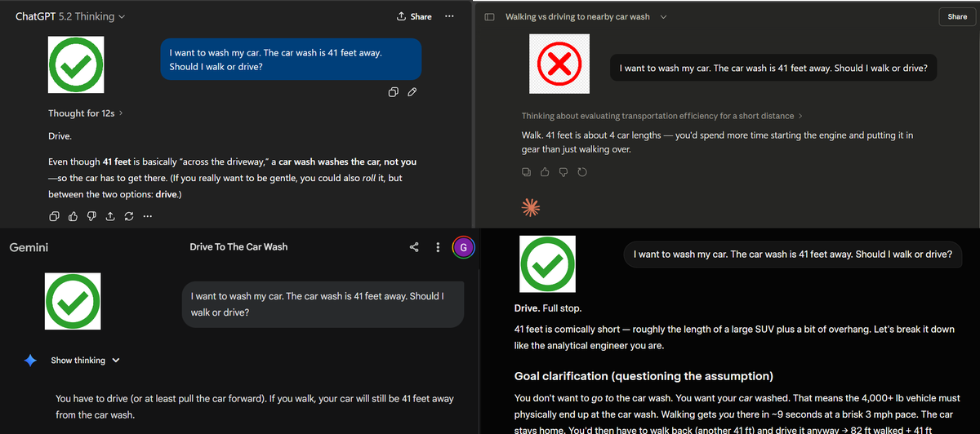The image size is (980, 434).
Task: Give thumbs up to Claude response
Action: click(x=546, y=172)
